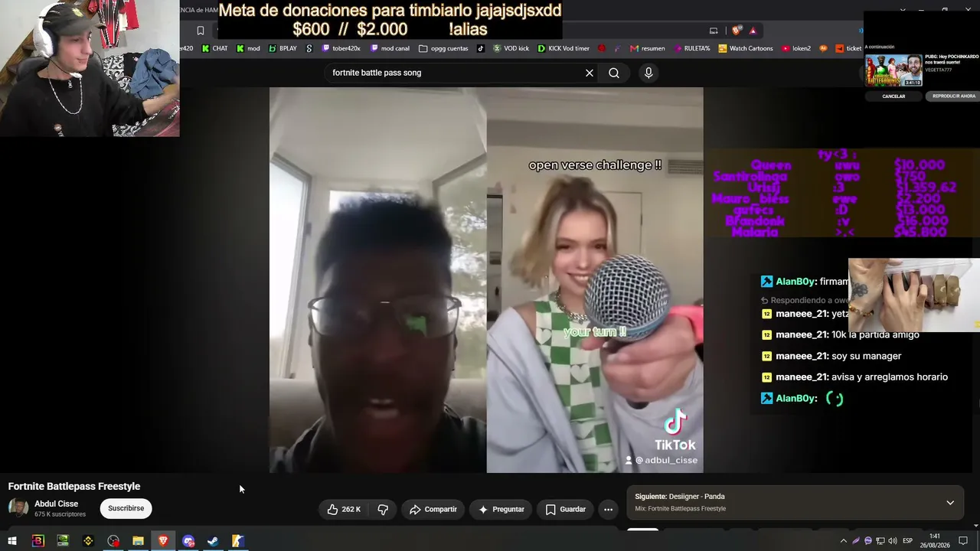Open the loken2 YouTube bookmark
This screenshot has width=980, height=551.
(x=796, y=48)
